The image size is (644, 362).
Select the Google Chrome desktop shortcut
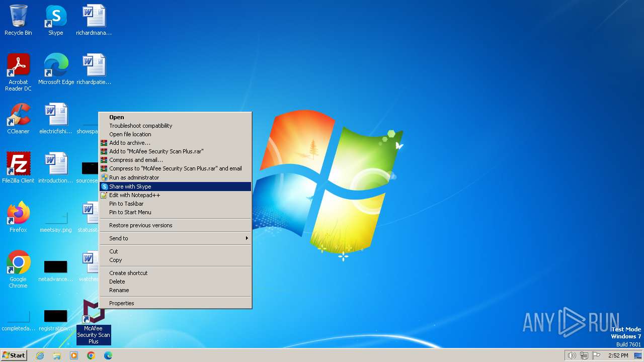coord(18,269)
